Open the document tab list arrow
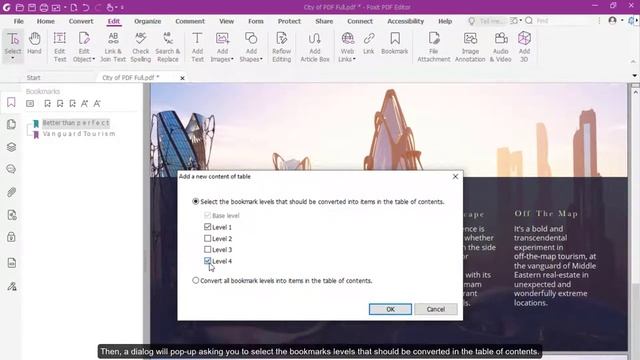This screenshot has width=640, height=360. [x=634, y=76]
